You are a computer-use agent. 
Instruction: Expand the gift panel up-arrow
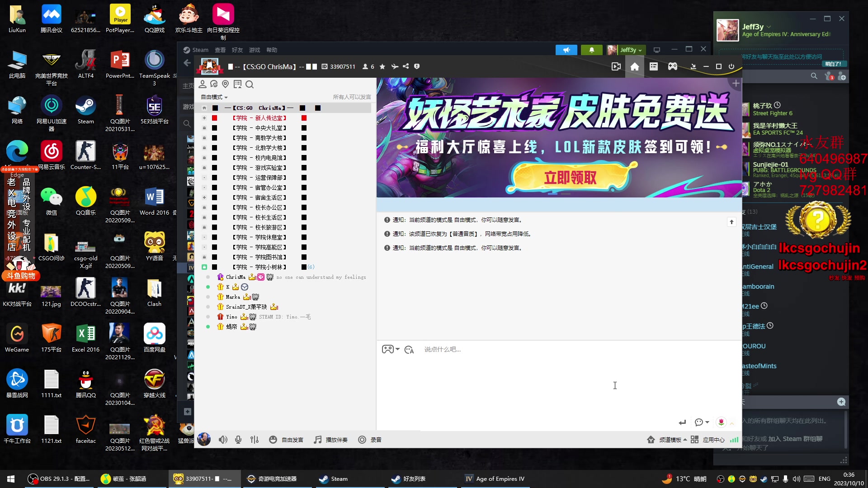point(732,423)
